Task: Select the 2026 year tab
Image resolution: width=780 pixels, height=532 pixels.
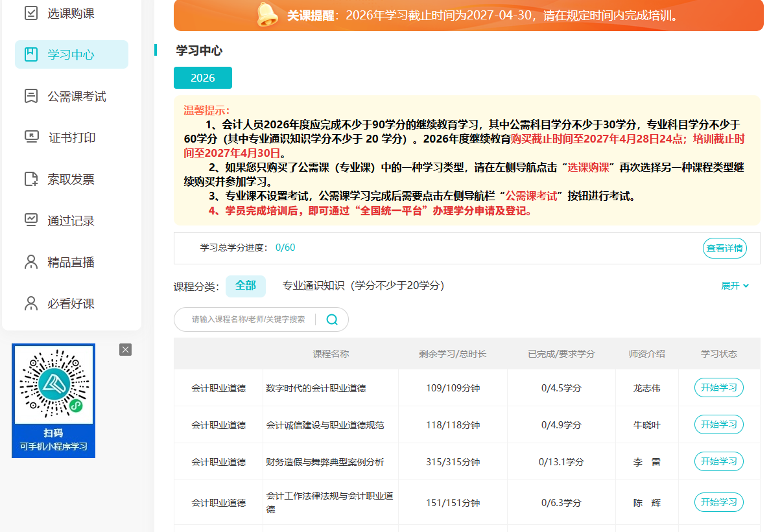Action: click(203, 78)
